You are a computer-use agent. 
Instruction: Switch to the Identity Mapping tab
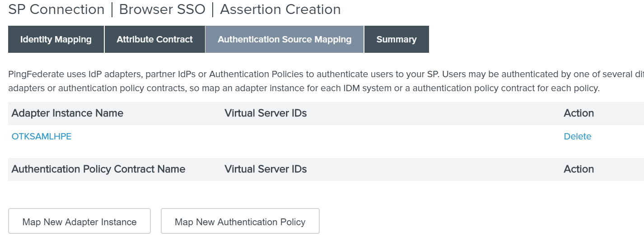click(56, 39)
